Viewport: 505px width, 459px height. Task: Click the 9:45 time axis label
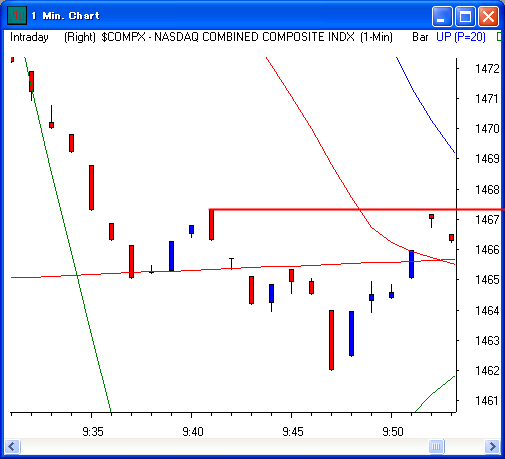293,432
